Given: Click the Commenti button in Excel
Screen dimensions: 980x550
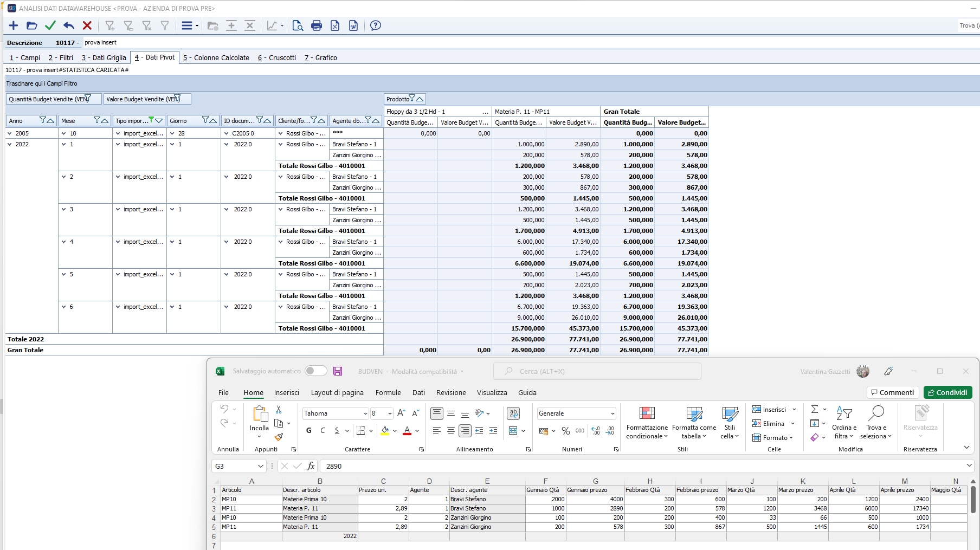Looking at the screenshot, I should [x=892, y=392].
